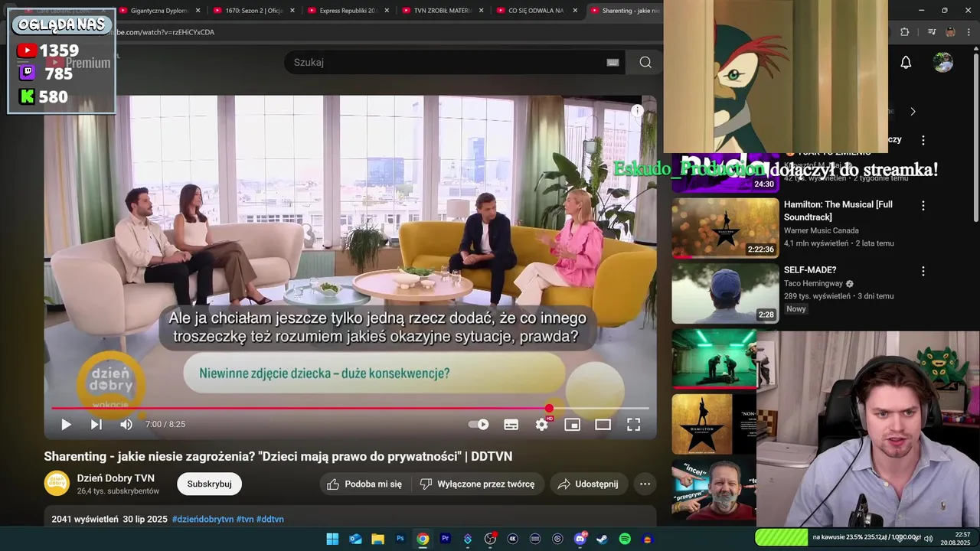980x551 pixels.
Task: Select the active 'Sharenting - jakie nie' tab
Action: coord(625,11)
